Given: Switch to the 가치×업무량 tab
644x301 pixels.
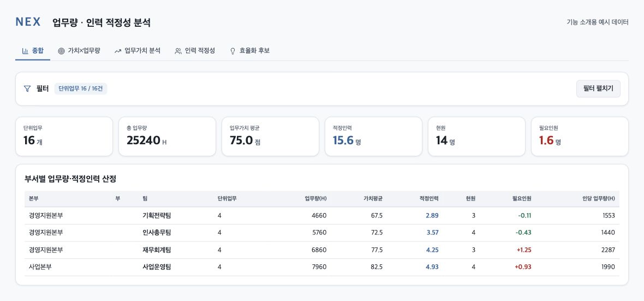Looking at the screenshot, I should [79, 51].
